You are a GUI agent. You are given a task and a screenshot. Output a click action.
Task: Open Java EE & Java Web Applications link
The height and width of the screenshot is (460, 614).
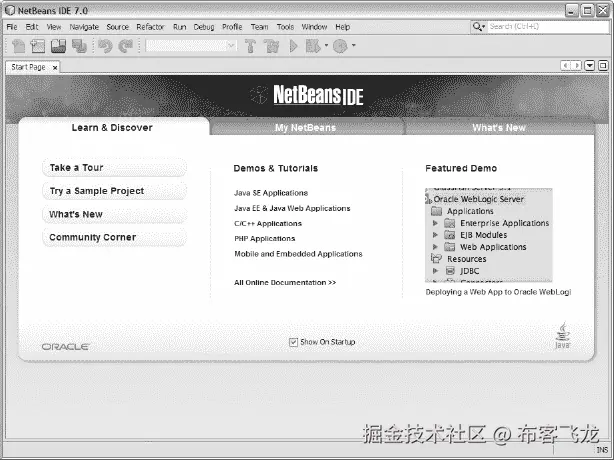click(x=292, y=208)
